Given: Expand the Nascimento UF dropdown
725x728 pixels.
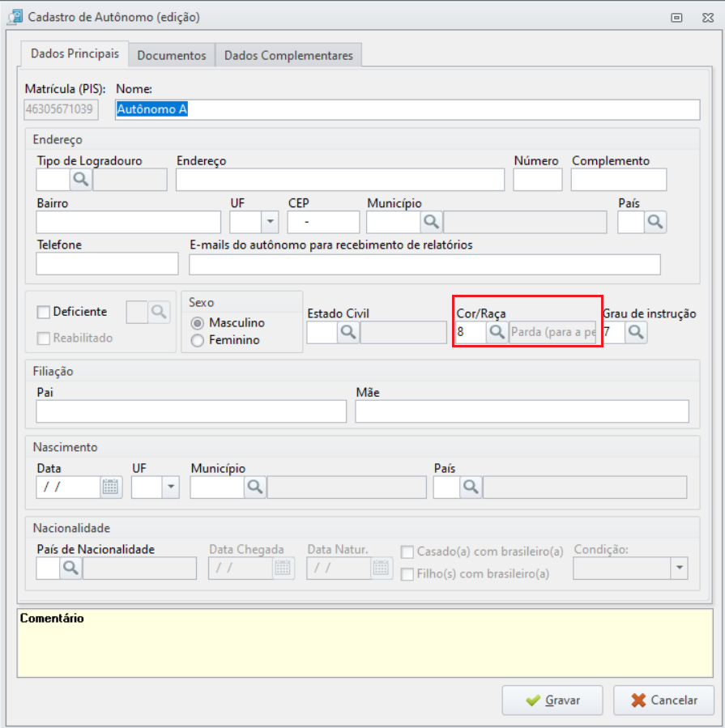Looking at the screenshot, I should (x=171, y=487).
